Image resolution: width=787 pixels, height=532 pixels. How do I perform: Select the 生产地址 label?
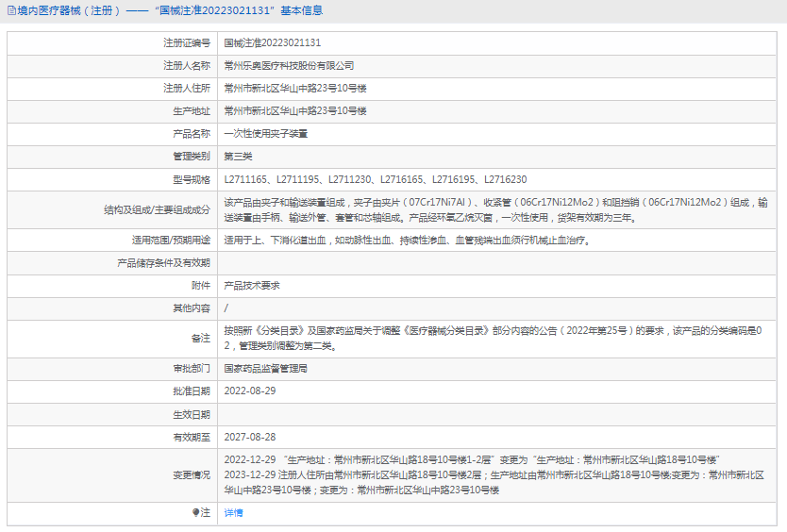coord(192,111)
